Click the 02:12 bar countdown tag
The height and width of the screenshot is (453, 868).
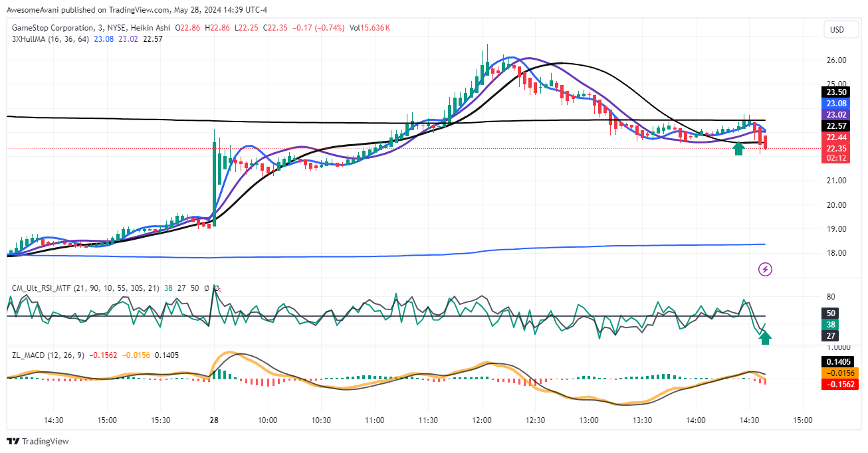835,158
